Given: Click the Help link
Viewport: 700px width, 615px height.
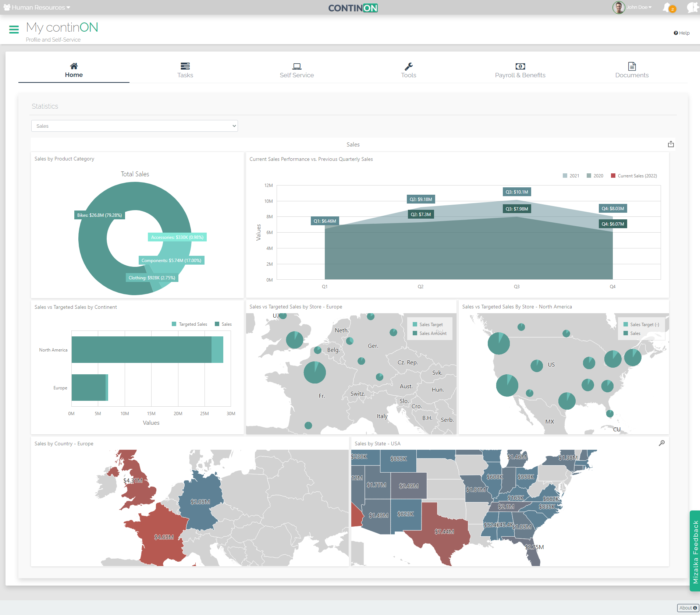Looking at the screenshot, I should pos(682,33).
